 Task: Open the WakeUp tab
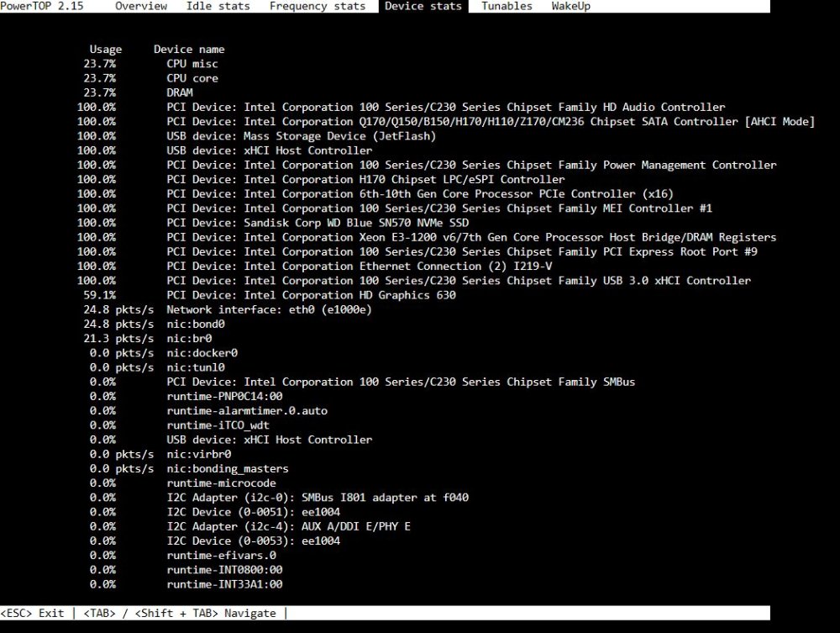pos(570,7)
